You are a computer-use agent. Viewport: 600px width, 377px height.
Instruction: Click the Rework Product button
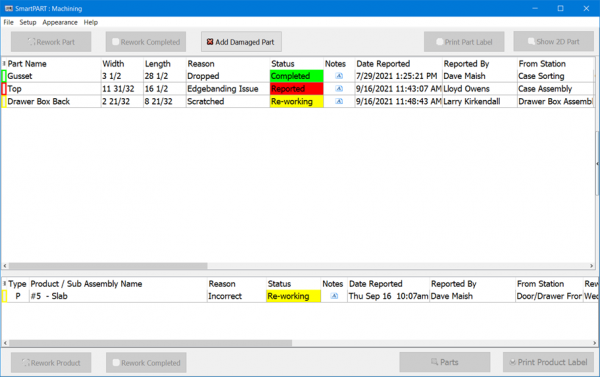[x=51, y=362]
